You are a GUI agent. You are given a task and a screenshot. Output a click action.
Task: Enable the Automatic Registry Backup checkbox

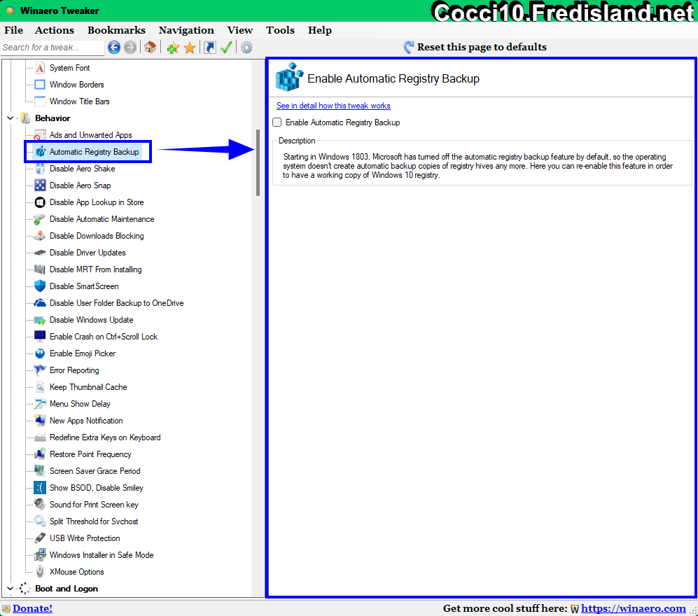pos(277,122)
